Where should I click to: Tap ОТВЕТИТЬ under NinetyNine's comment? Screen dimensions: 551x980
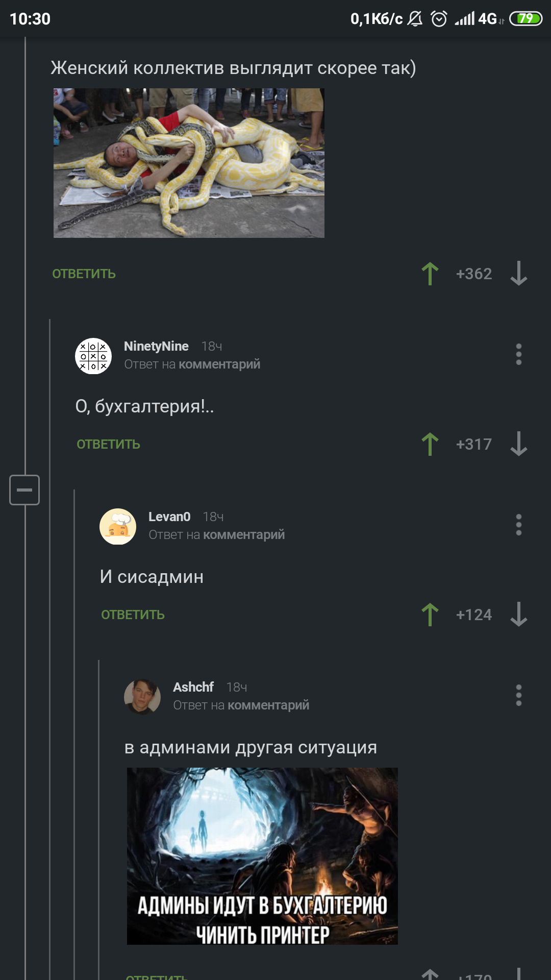pyautogui.click(x=109, y=445)
